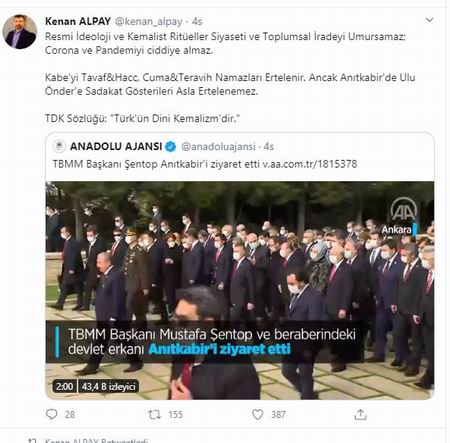Like the tweet with the heart icon
Screen dimensions: 450x443
[257, 415]
